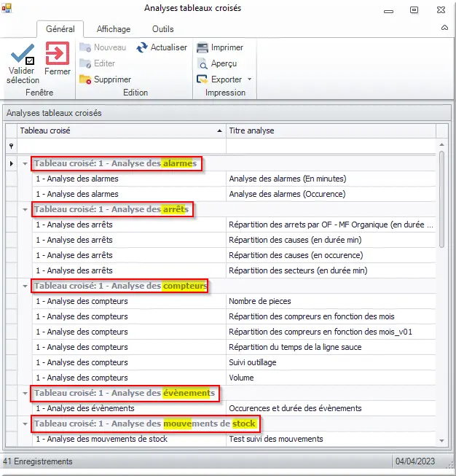Click the Imprimer label
This screenshot has height=476, width=456.
pyautogui.click(x=227, y=47)
